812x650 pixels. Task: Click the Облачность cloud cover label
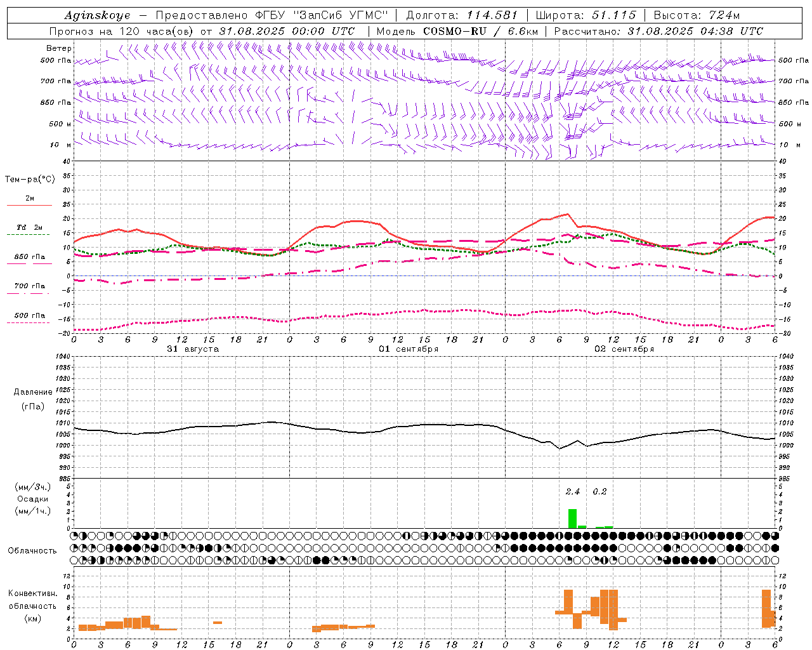(x=32, y=551)
